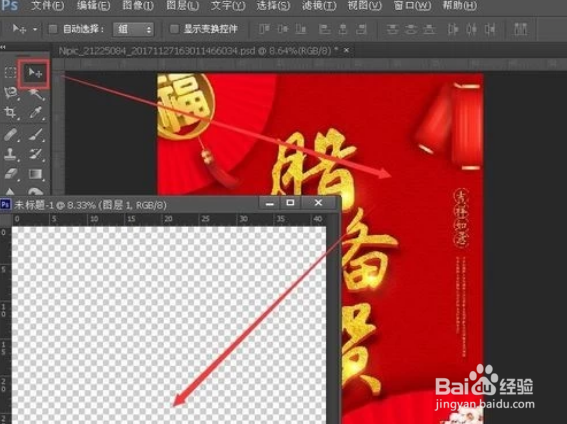The width and height of the screenshot is (567, 424).
Task: Select the History Brush tool
Action: coord(35,154)
